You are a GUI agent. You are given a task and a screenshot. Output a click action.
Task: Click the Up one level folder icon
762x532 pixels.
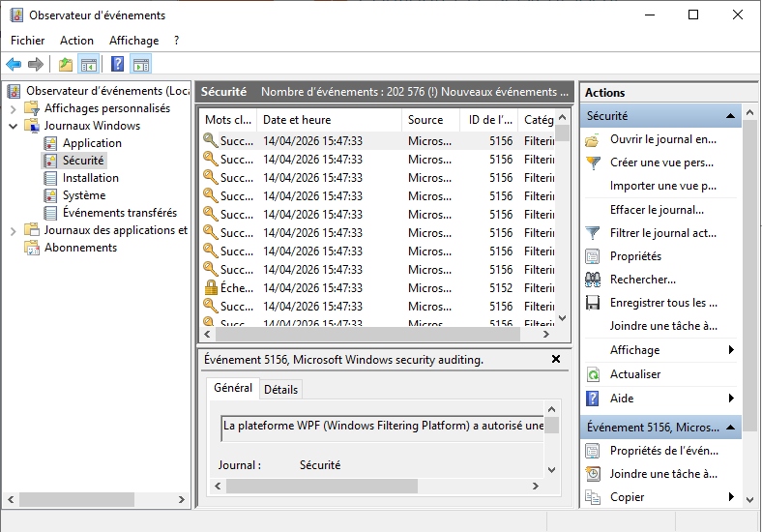pos(66,64)
